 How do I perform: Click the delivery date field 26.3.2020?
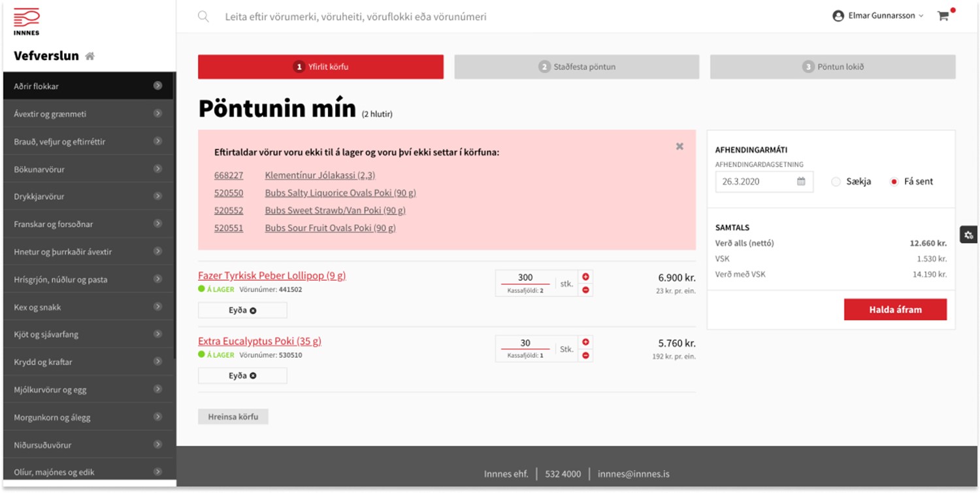764,182
